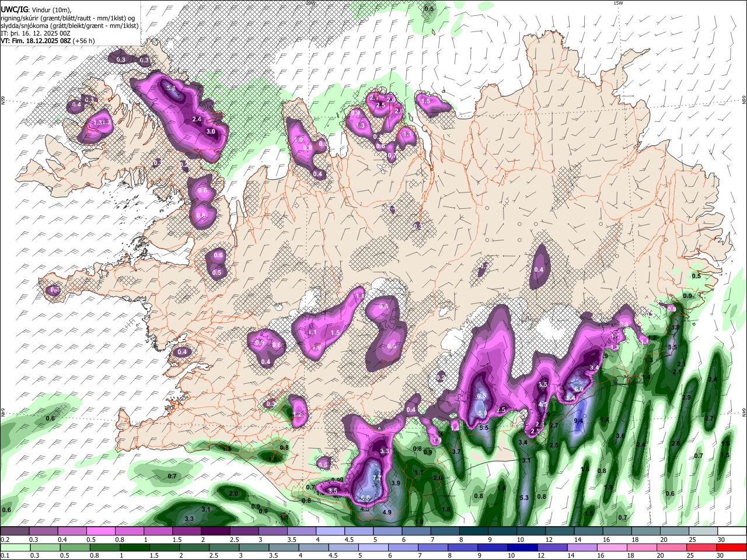Pick the dark teal upper legend swatch at 8
Screen dimensions: 747x560
(473, 531)
